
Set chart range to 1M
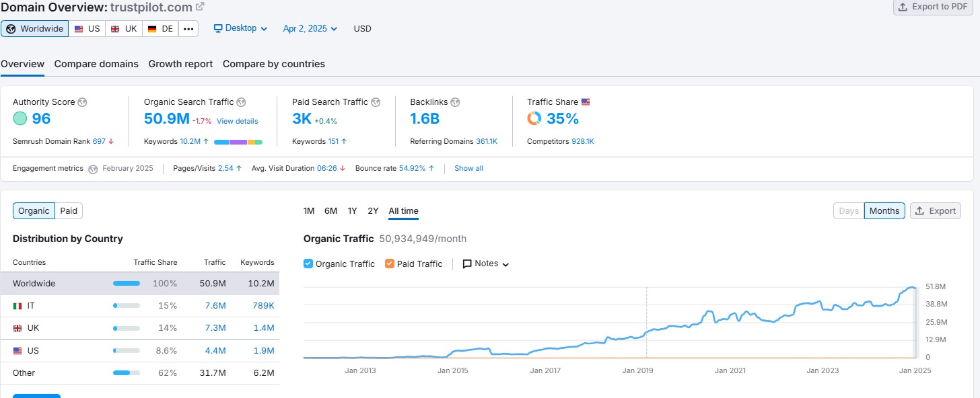point(309,211)
